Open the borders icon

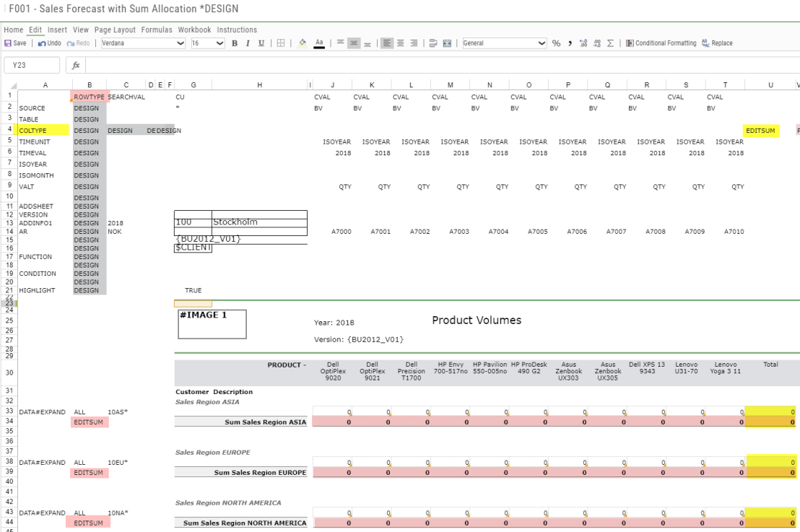coord(280,43)
